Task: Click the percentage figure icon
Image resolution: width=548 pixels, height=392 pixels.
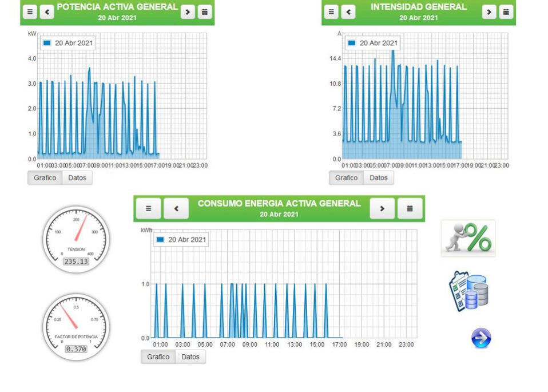Action: [x=468, y=238]
